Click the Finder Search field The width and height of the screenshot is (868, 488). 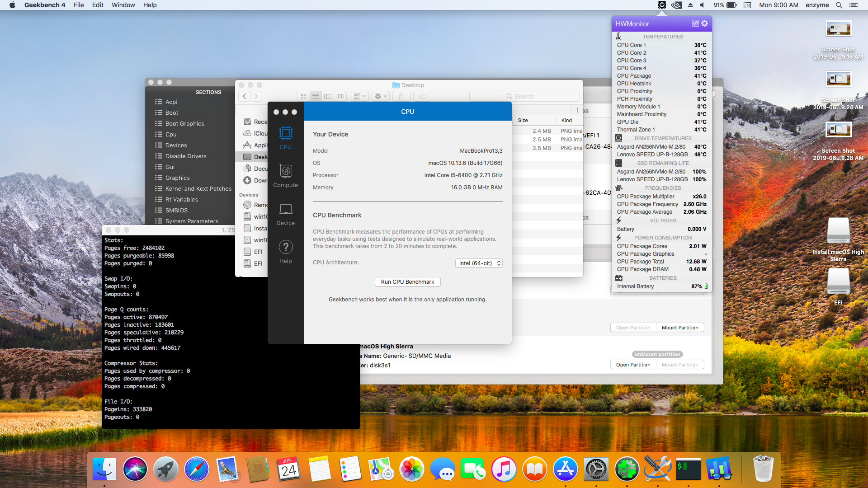pos(524,96)
